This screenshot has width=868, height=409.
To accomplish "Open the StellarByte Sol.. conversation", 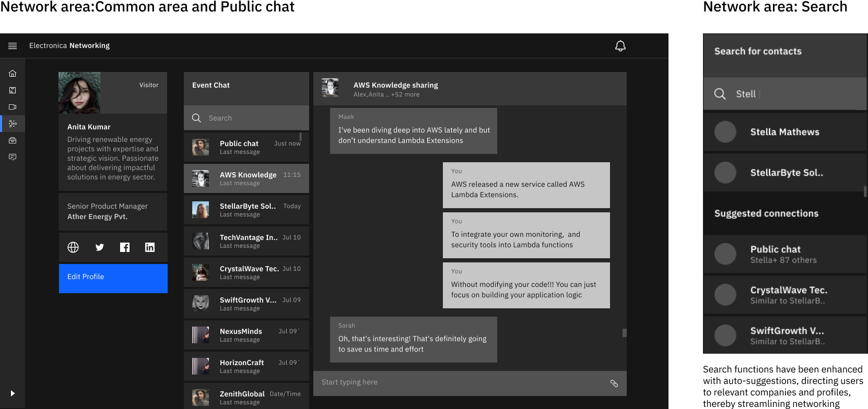I will click(247, 210).
